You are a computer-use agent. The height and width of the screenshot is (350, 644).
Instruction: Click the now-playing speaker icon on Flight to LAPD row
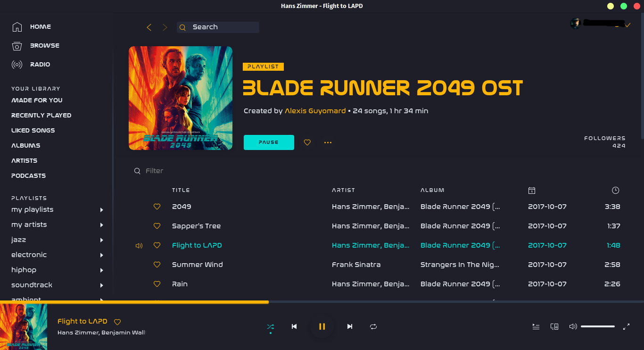(x=139, y=246)
